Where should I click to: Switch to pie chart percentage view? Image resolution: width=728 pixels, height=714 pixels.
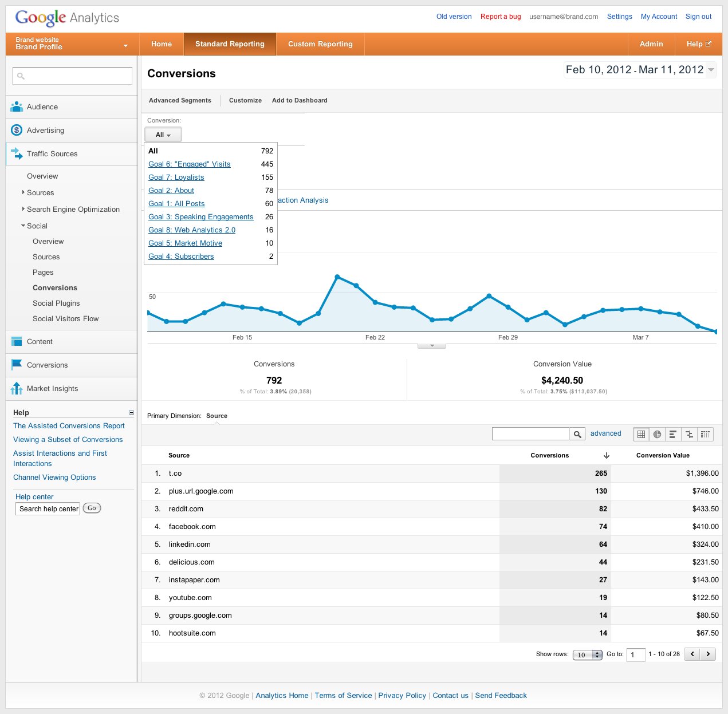pyautogui.click(x=657, y=434)
